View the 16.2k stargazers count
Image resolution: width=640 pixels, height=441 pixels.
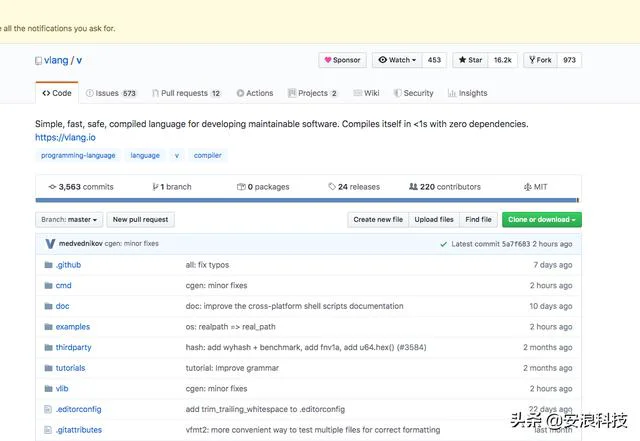[502, 60]
